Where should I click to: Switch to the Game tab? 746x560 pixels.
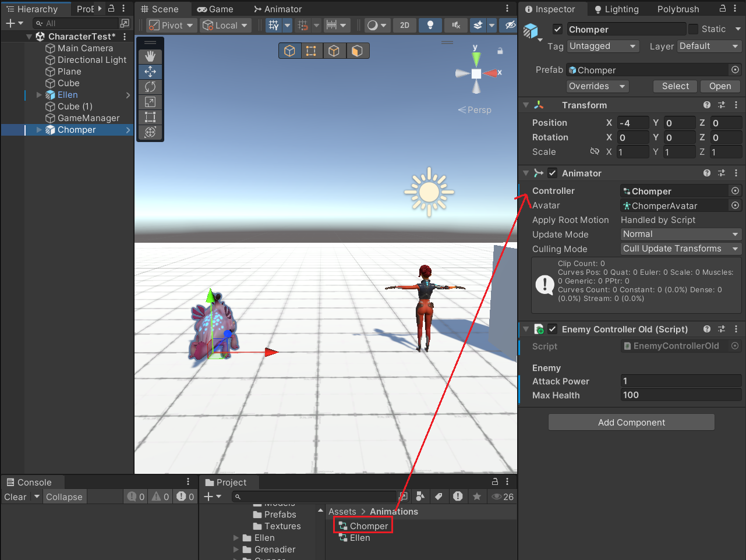[x=215, y=9]
